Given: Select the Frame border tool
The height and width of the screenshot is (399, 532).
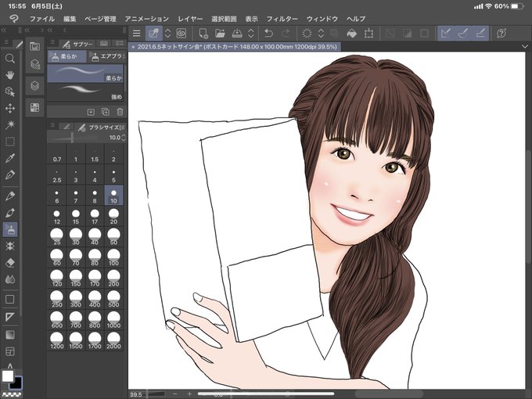Looking at the screenshot, I should pos(10,352).
